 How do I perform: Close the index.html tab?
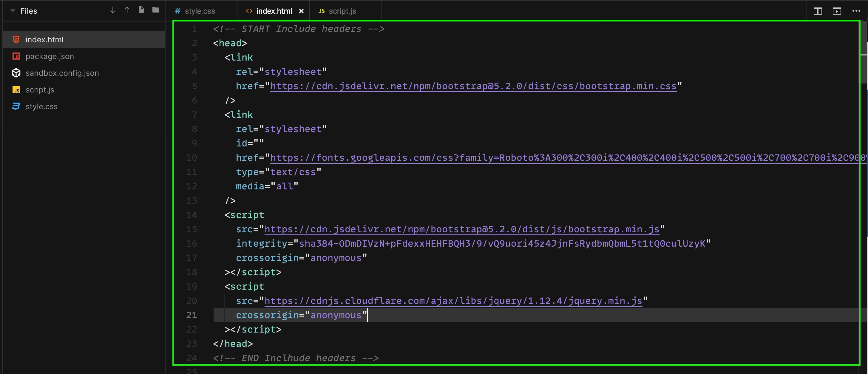[301, 11]
